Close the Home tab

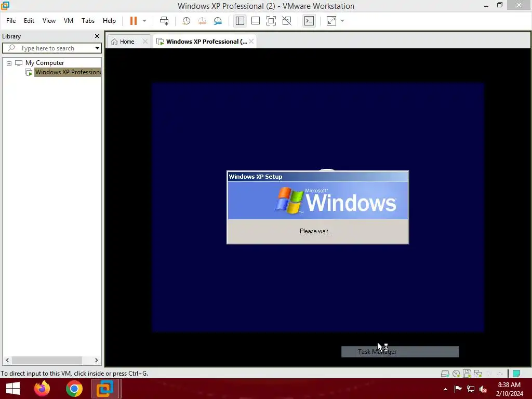pyautogui.click(x=145, y=42)
